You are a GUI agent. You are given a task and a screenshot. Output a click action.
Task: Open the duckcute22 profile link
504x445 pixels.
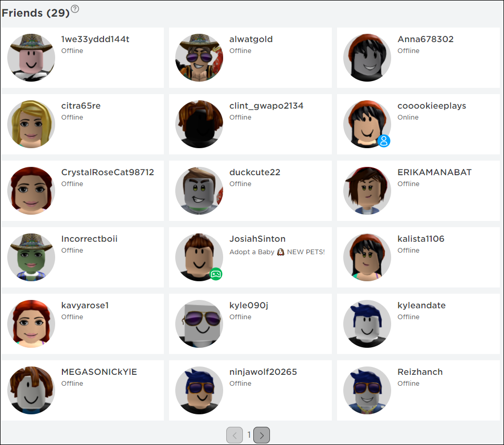click(254, 173)
